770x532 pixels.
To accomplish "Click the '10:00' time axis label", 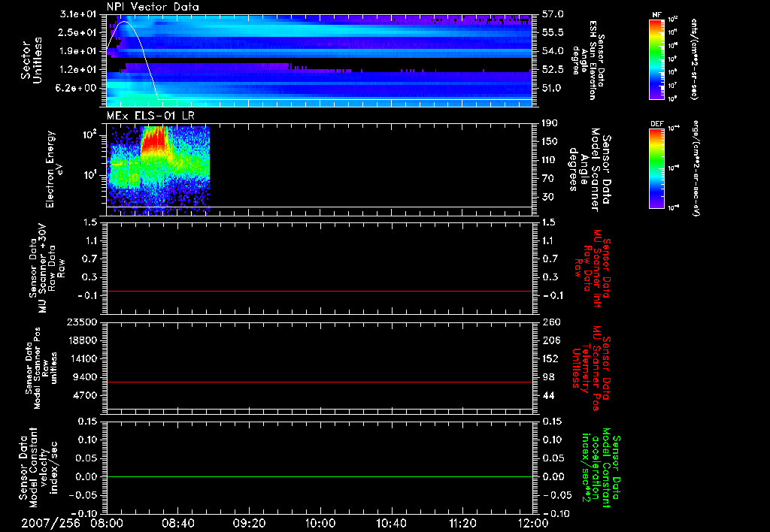I will 320,523.
